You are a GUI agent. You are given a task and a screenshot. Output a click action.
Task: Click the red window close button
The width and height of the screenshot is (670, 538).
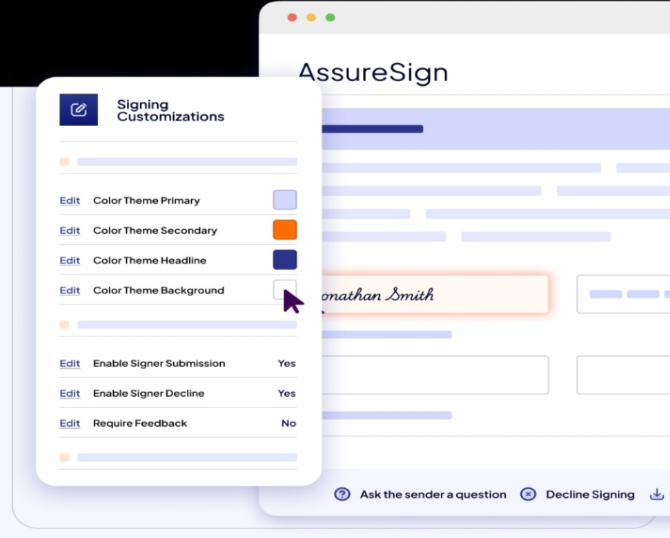[292, 18]
